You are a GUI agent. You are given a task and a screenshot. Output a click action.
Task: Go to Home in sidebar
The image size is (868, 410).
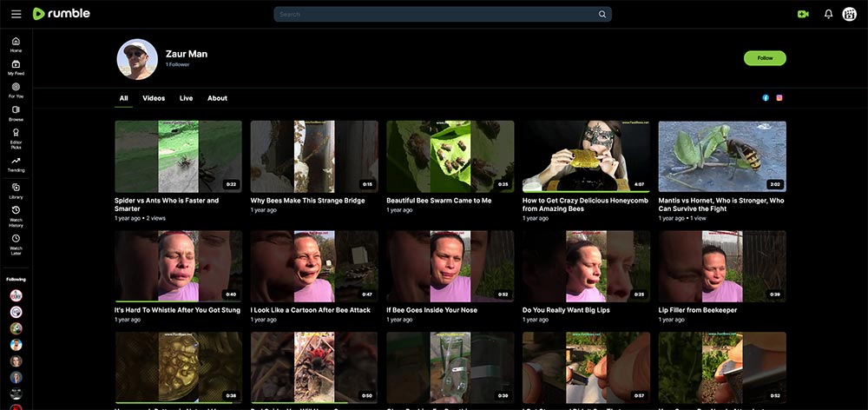(16, 45)
